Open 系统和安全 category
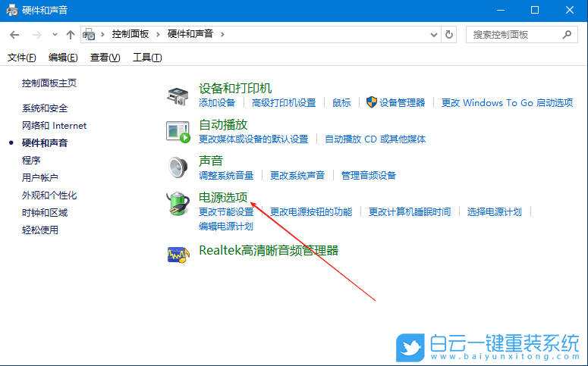The image size is (588, 366). (45, 108)
